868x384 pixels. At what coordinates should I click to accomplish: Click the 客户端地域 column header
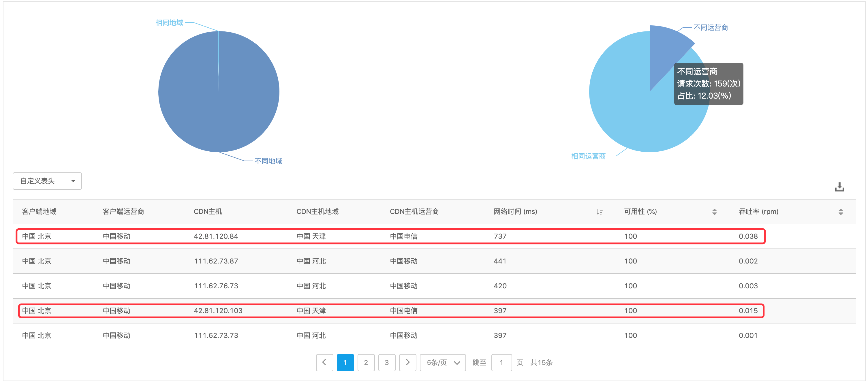coord(39,212)
